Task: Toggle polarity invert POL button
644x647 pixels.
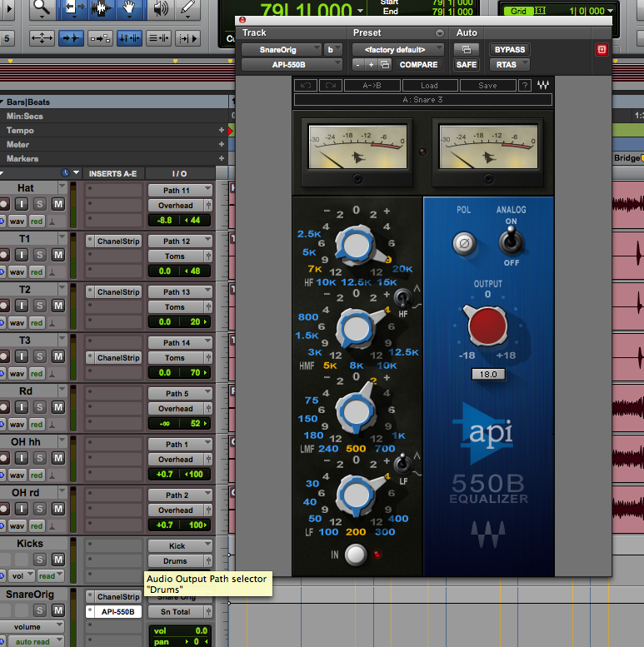Action: click(x=464, y=243)
